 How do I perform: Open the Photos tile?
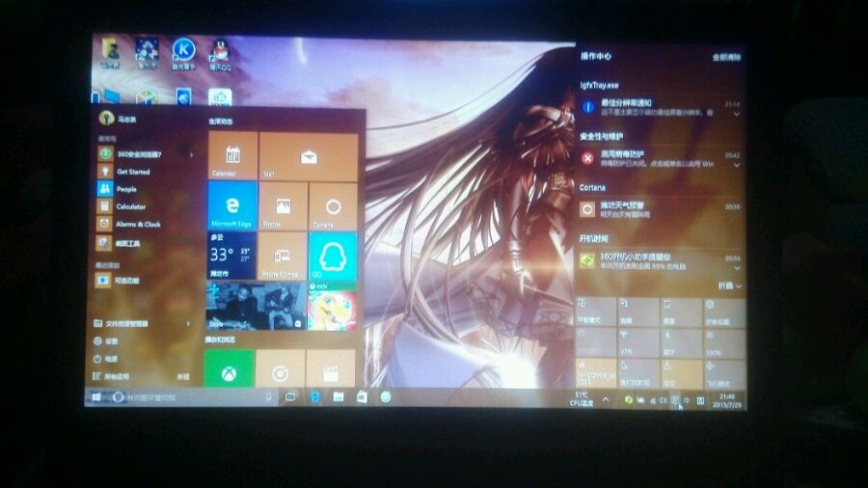(283, 207)
